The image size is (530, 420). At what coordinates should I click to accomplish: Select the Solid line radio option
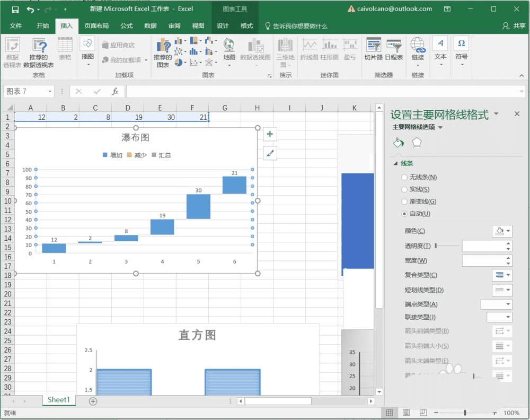click(404, 189)
